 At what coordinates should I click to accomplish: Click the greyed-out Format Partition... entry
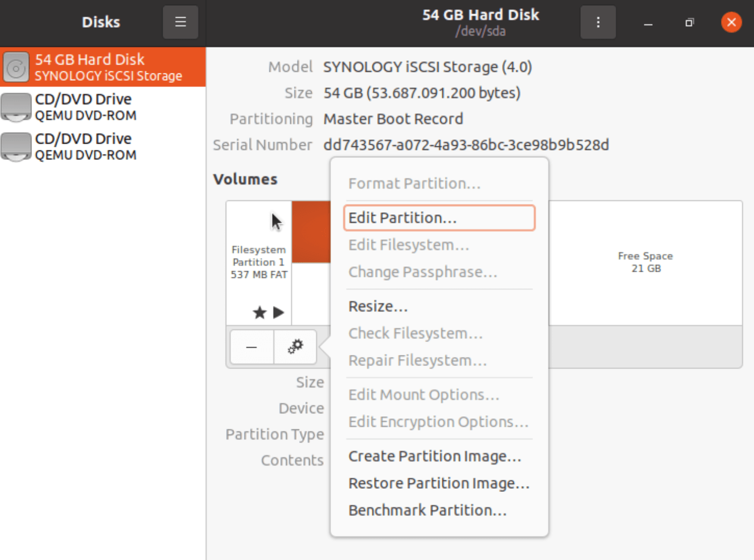click(439, 184)
